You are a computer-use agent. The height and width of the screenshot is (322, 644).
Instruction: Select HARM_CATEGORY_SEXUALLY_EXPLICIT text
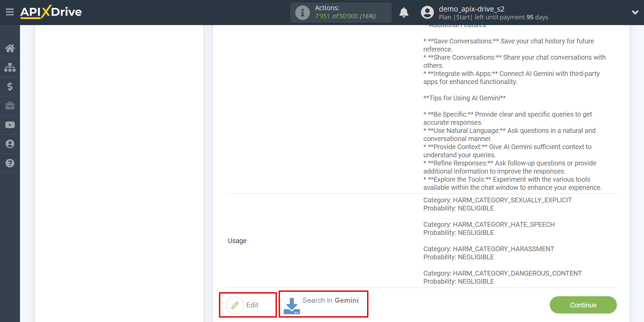[x=512, y=200]
